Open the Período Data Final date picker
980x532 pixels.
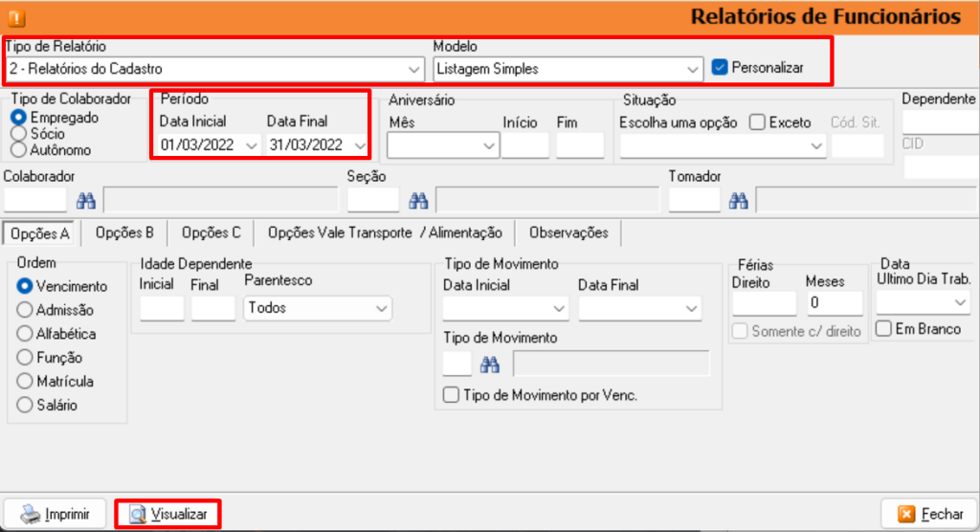point(360,145)
